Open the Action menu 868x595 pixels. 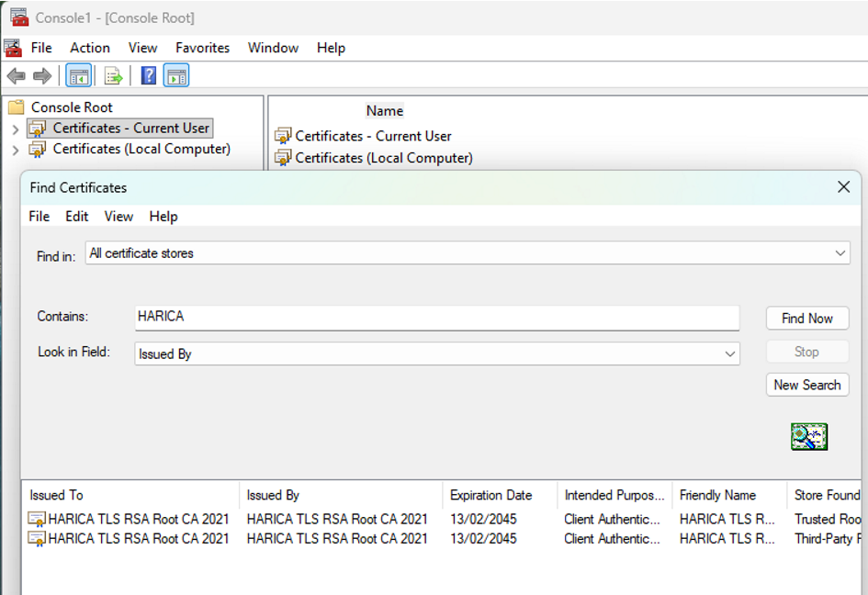pos(90,48)
